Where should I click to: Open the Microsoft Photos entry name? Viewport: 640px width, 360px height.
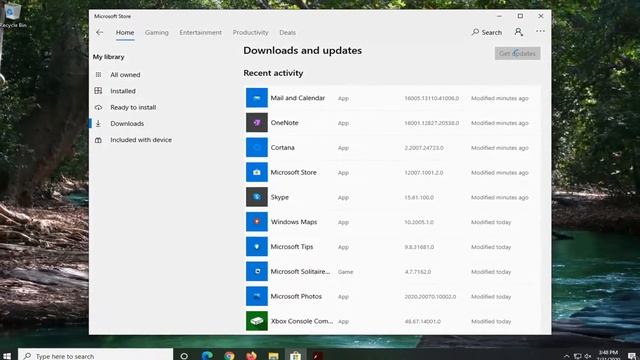coord(296,296)
